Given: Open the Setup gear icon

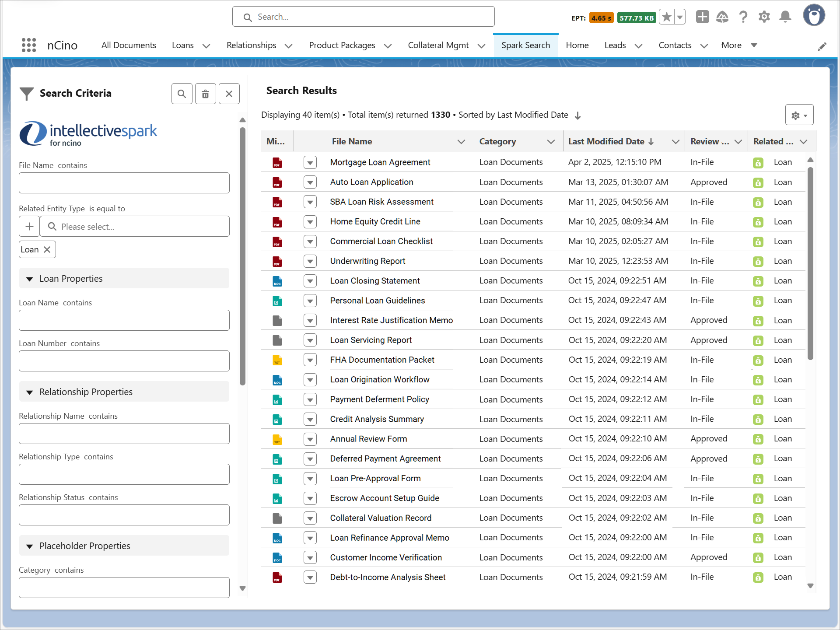Looking at the screenshot, I should (764, 17).
